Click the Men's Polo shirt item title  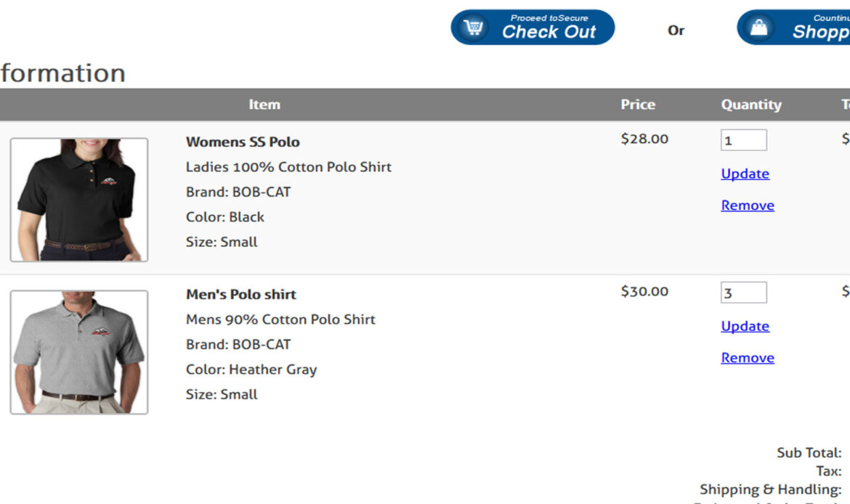241,294
